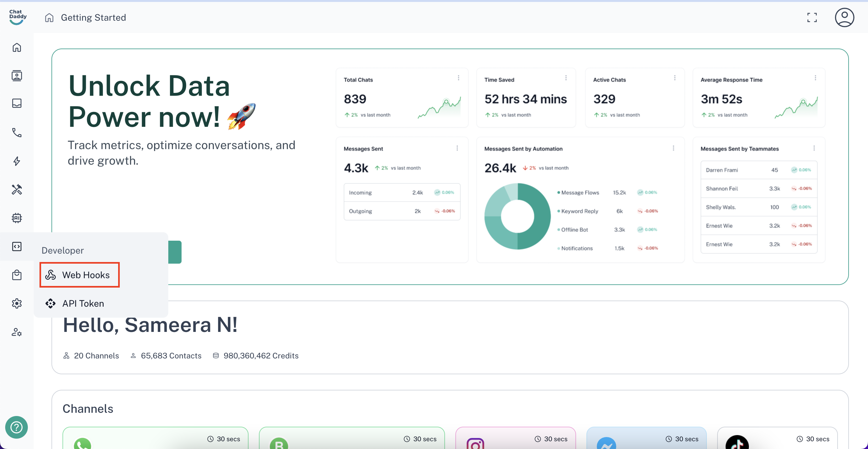Click the Developer code icon in sidebar
Image resolution: width=868 pixels, height=449 pixels.
click(x=17, y=246)
